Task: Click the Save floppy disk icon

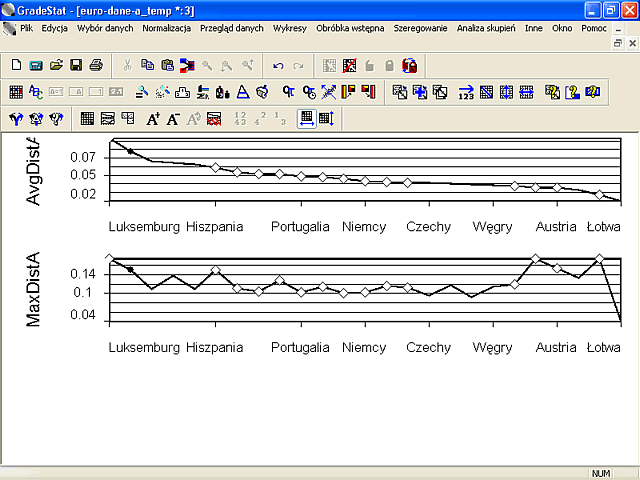Action: point(76,65)
